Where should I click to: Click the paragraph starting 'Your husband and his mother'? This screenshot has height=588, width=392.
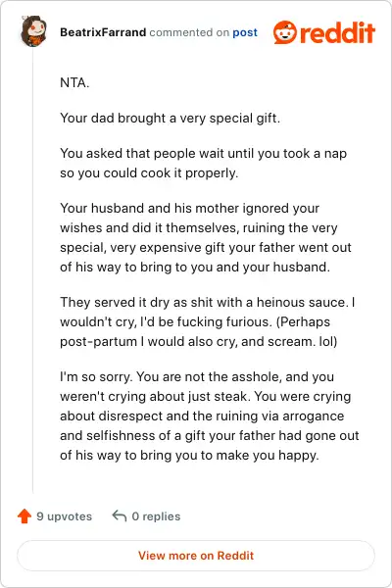pyautogui.click(x=206, y=237)
